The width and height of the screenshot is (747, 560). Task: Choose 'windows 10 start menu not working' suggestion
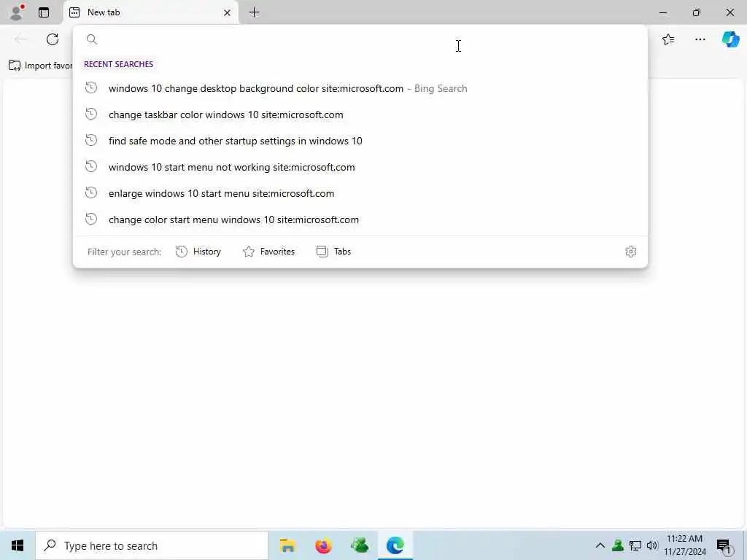point(360,167)
